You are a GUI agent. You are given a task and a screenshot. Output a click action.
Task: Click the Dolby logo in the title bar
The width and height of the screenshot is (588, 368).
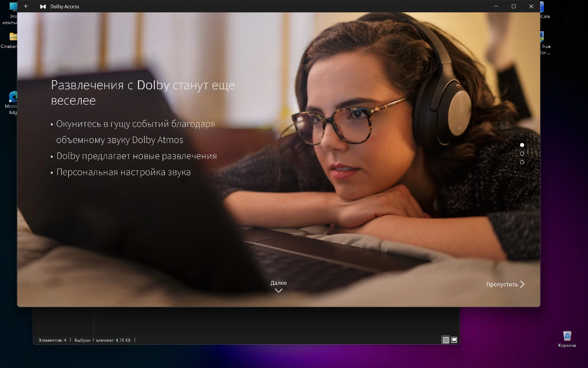(x=43, y=6)
